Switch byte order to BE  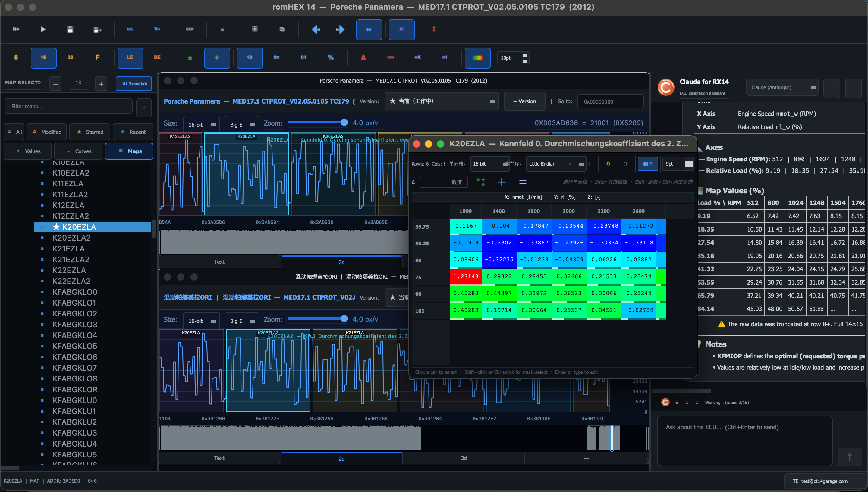tap(157, 58)
